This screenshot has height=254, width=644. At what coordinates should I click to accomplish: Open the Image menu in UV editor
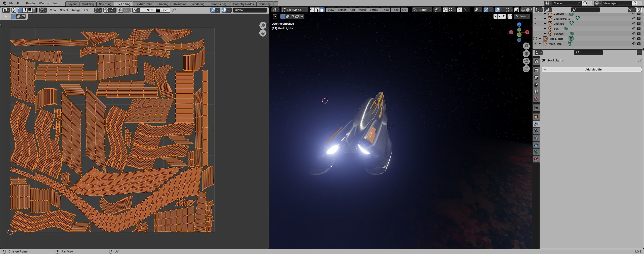tap(76, 10)
